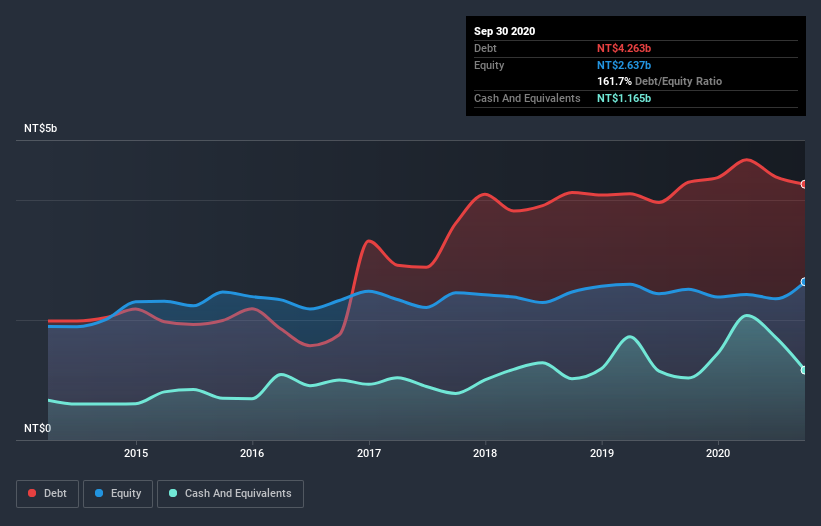Screen dimensions: 821x526
Task: Select the 2019 axis label
Action: point(602,453)
